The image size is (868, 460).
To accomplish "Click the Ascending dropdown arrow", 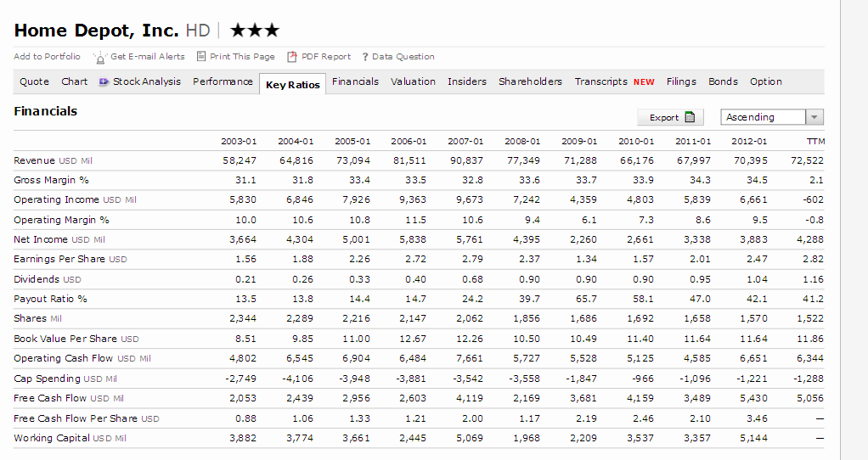I will (x=814, y=117).
